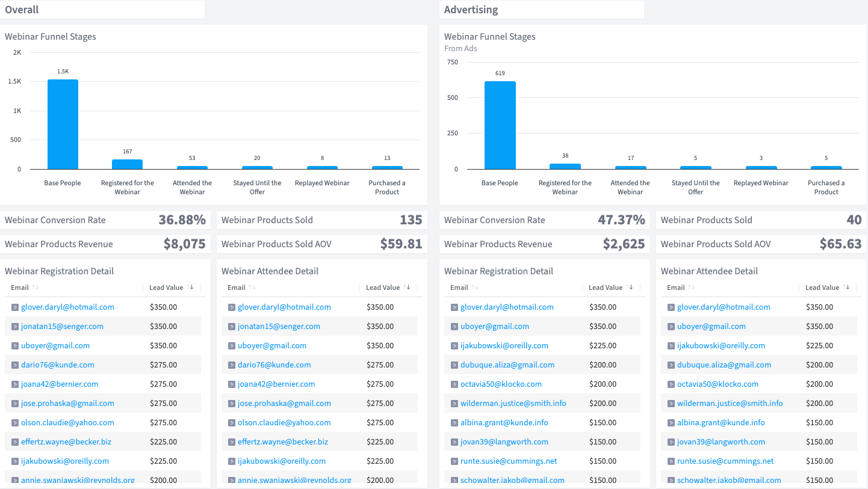Click the arrow icon beside octavia50@klocko.com in Advertising Registration Detail
The image size is (868, 489).
(x=454, y=384)
